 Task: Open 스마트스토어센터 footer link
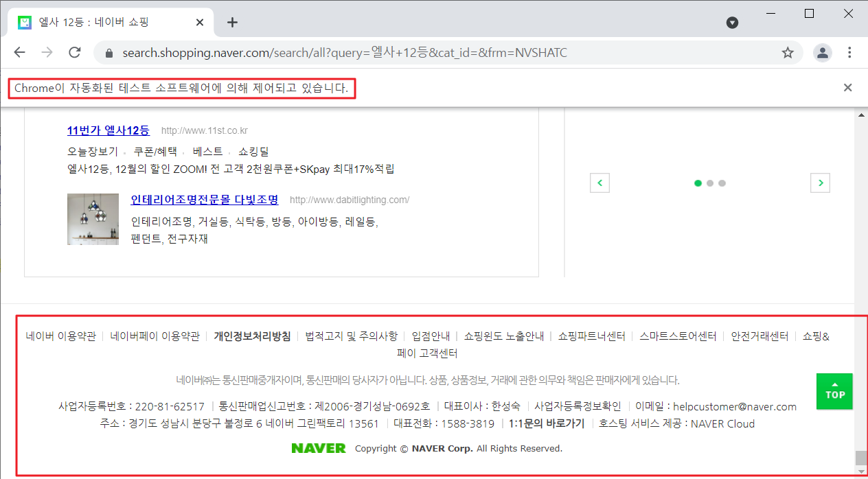[x=678, y=336]
